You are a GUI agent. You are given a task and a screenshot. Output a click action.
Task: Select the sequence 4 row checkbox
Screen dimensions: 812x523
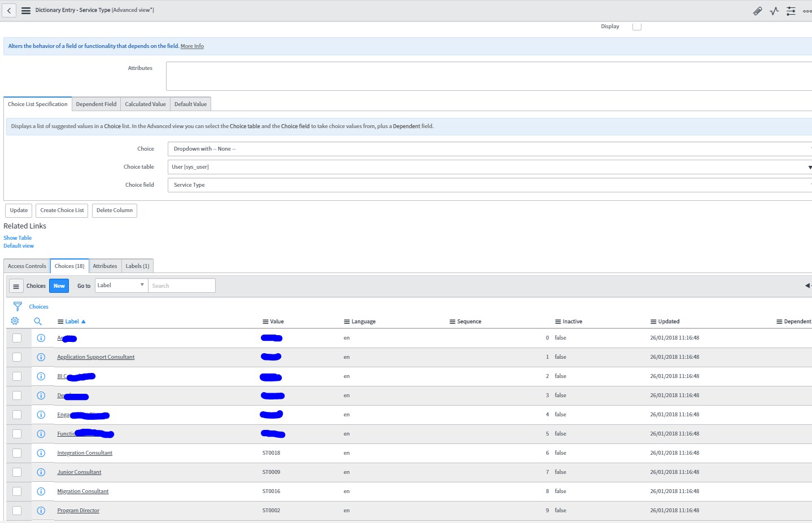point(17,415)
